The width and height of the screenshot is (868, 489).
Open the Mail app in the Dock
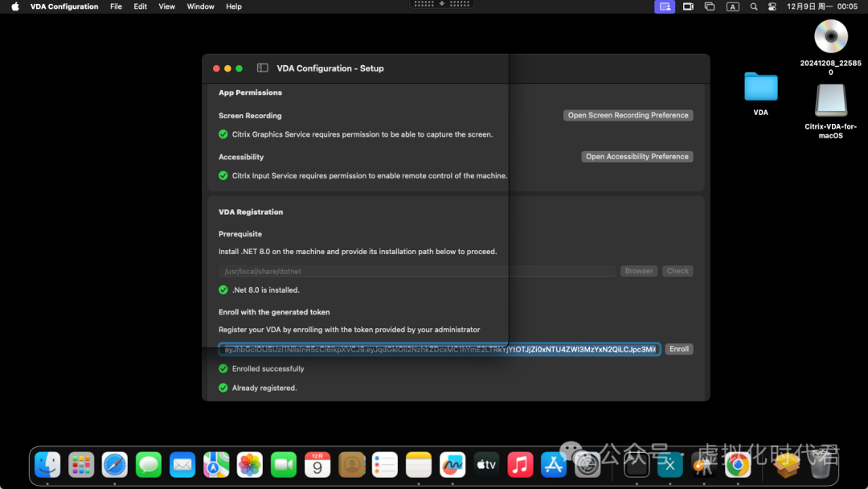[182, 465]
